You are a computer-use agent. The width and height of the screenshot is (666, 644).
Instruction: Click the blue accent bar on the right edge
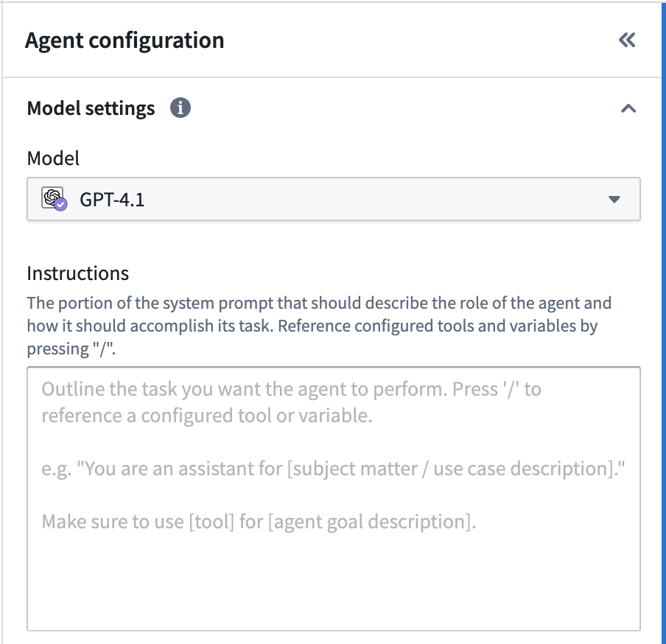(663, 322)
